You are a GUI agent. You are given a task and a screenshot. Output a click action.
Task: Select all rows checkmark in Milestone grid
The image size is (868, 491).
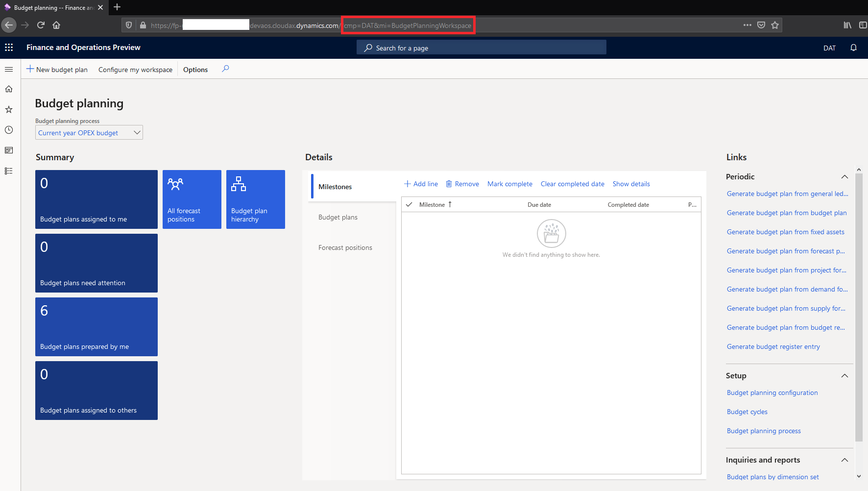(x=409, y=204)
